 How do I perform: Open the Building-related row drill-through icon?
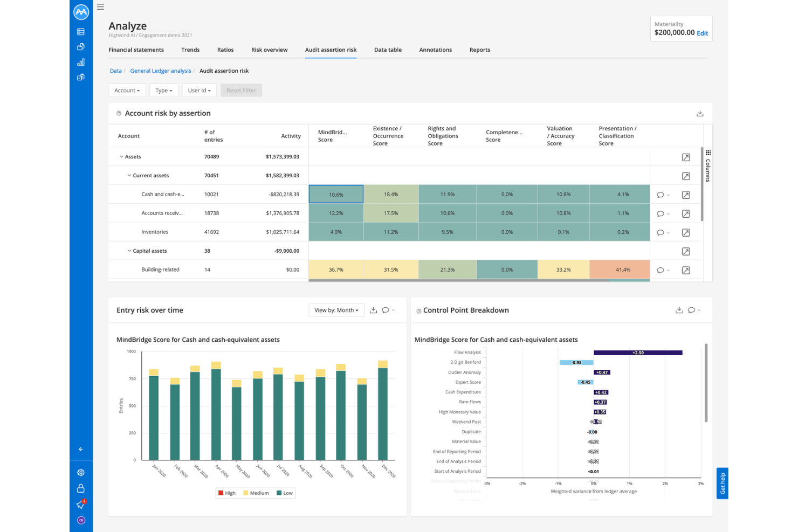point(686,271)
